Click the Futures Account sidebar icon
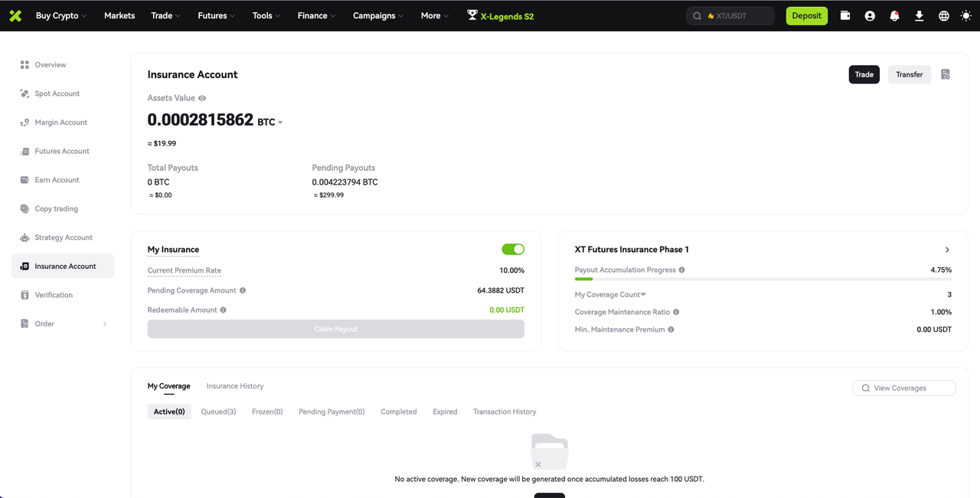The height and width of the screenshot is (498, 980). pos(24,151)
